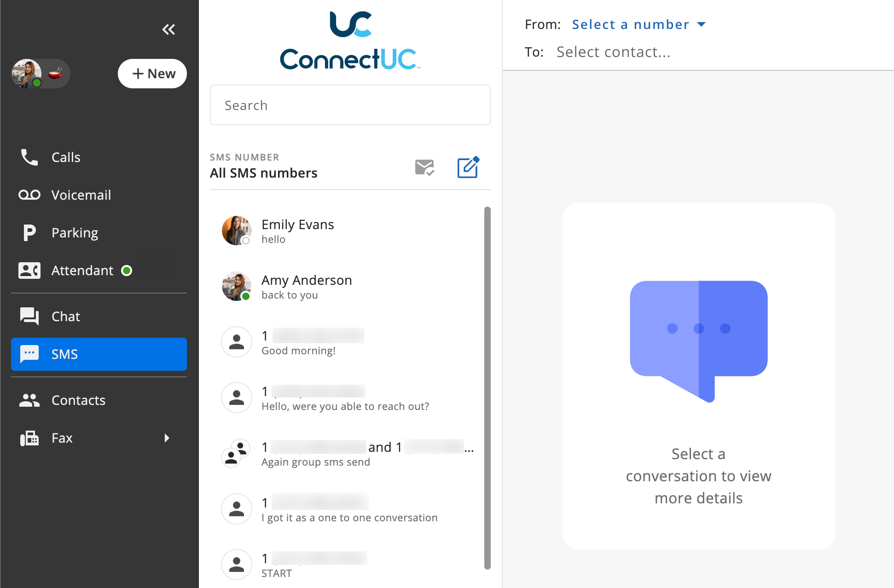The height and width of the screenshot is (588, 894).
Task: Open the Select a number dropdown
Action: [x=638, y=24]
